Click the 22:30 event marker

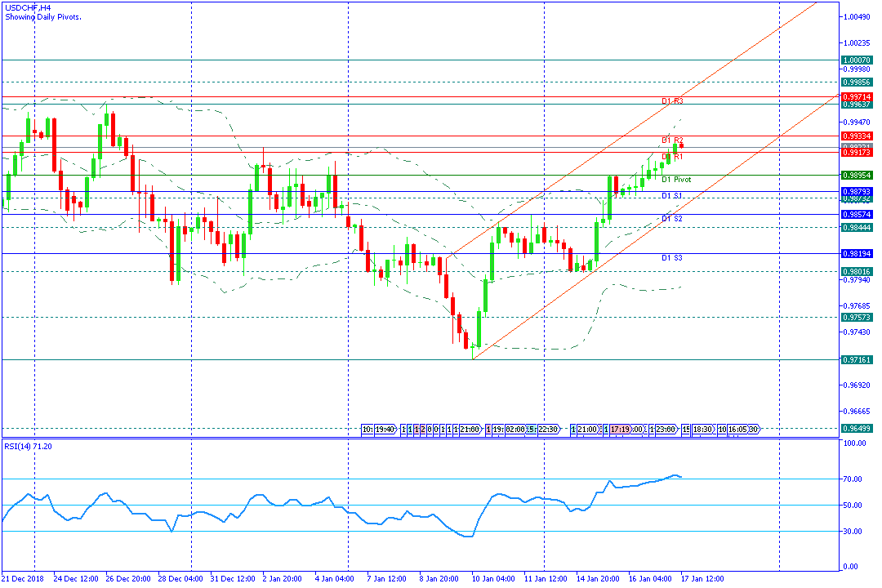click(x=547, y=429)
